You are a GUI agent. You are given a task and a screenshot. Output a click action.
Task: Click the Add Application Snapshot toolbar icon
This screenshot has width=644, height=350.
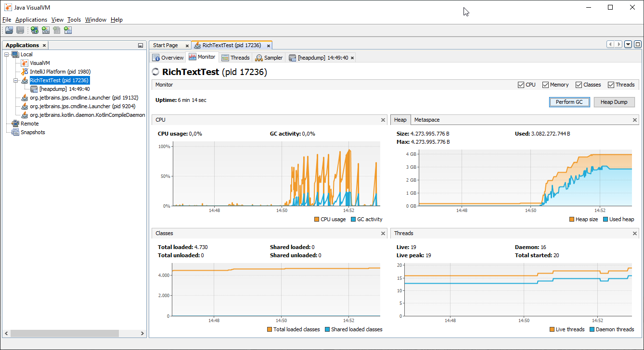click(x=68, y=30)
